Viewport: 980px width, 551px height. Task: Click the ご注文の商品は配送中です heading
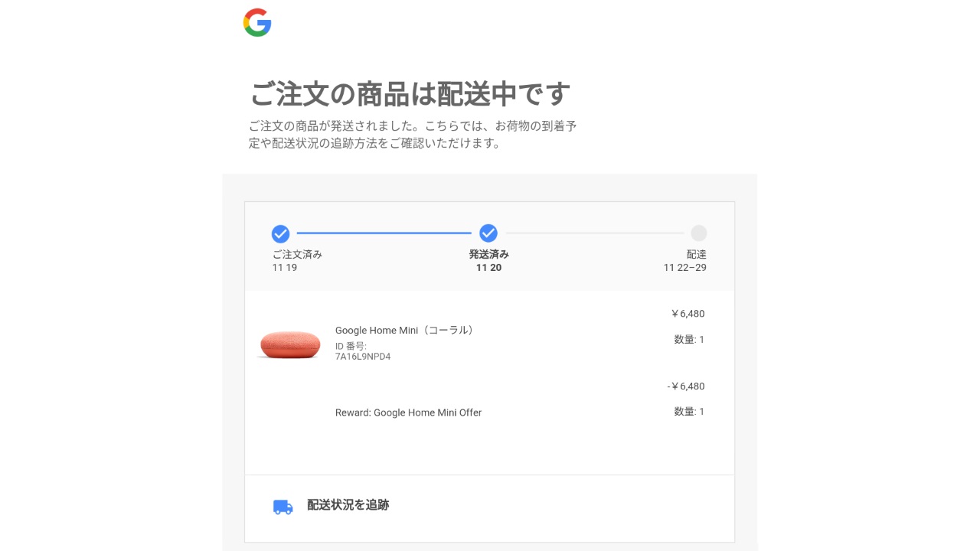click(410, 95)
